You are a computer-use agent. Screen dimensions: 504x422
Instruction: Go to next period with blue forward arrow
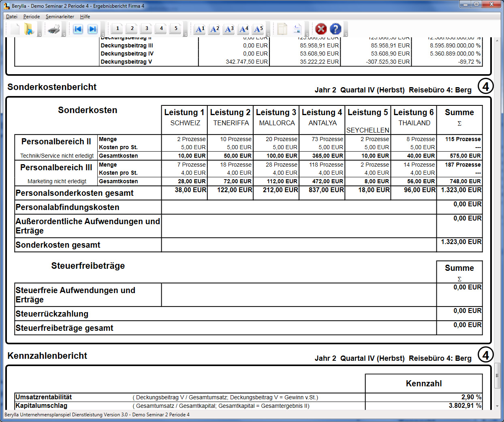click(x=92, y=29)
